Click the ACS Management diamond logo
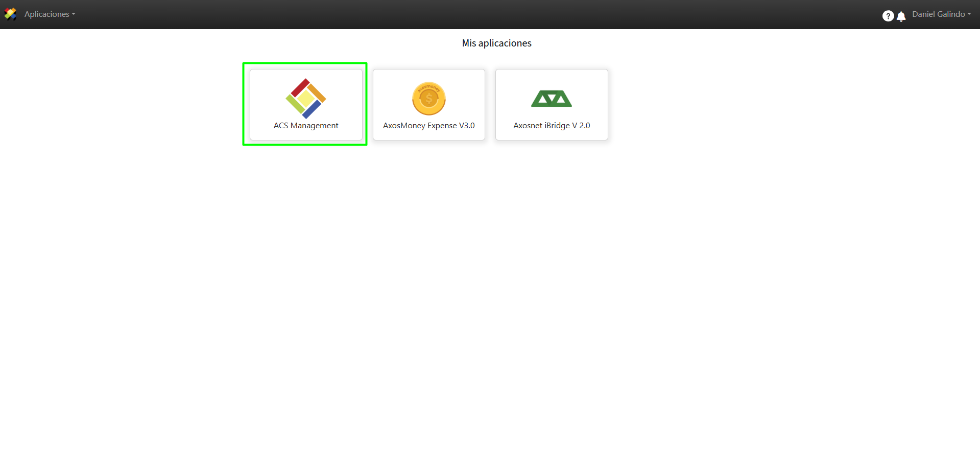 [306, 99]
